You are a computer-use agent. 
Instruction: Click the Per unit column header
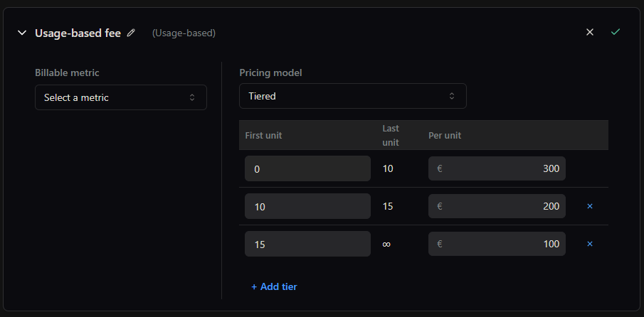tap(445, 135)
